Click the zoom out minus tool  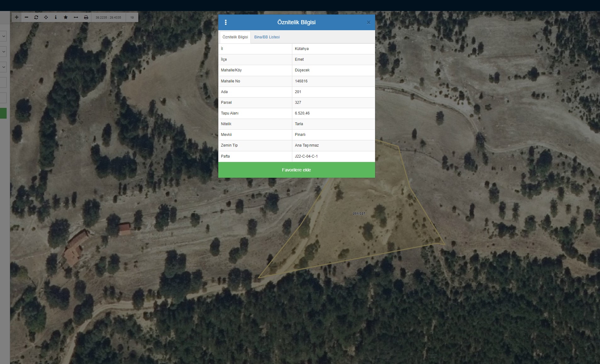tap(26, 17)
